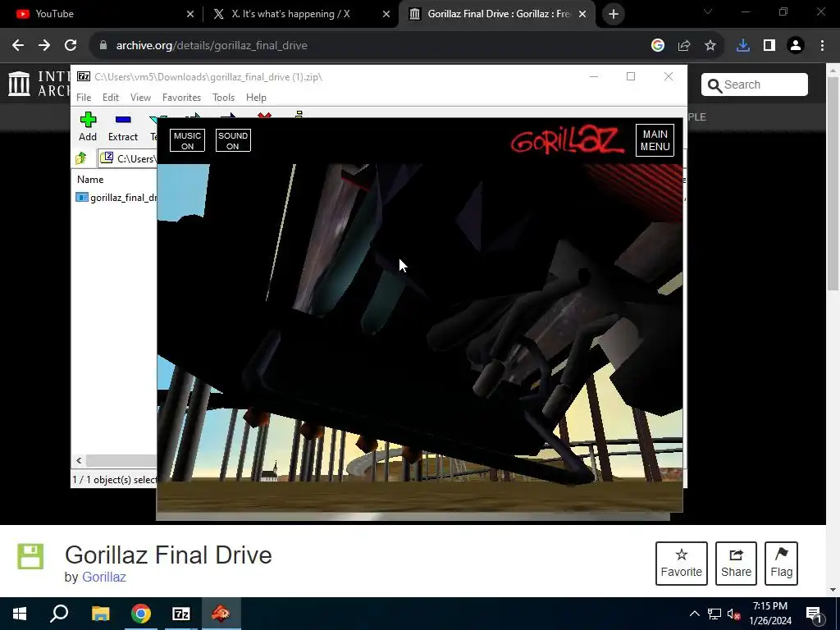Open the 7-Zip Favorites menu
840x630 pixels.
[x=181, y=98]
